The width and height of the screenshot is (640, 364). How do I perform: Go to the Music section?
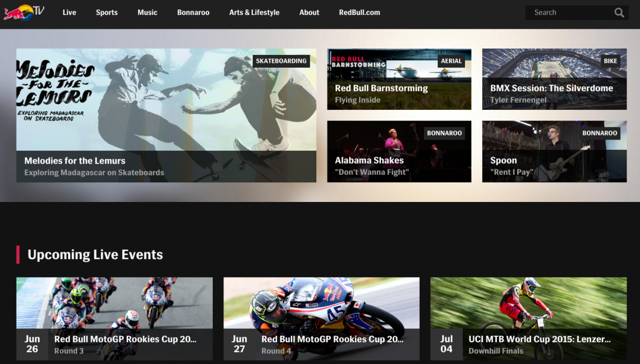tap(147, 12)
